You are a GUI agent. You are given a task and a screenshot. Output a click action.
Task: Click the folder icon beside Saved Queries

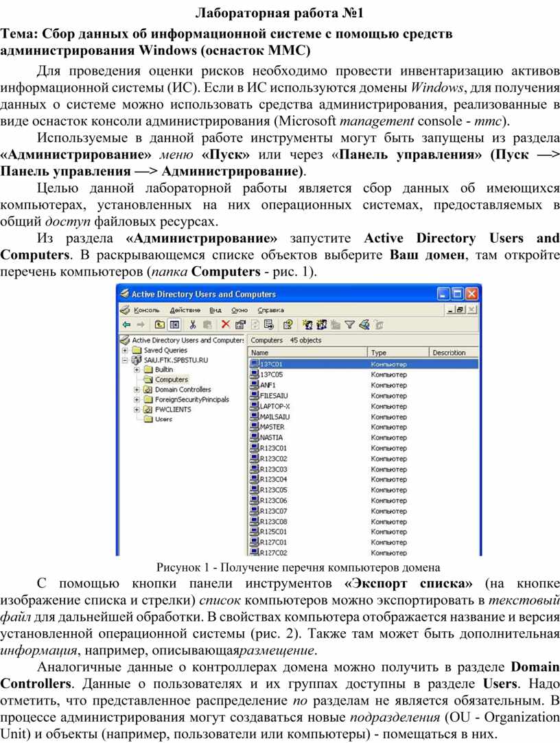pyautogui.click(x=137, y=350)
